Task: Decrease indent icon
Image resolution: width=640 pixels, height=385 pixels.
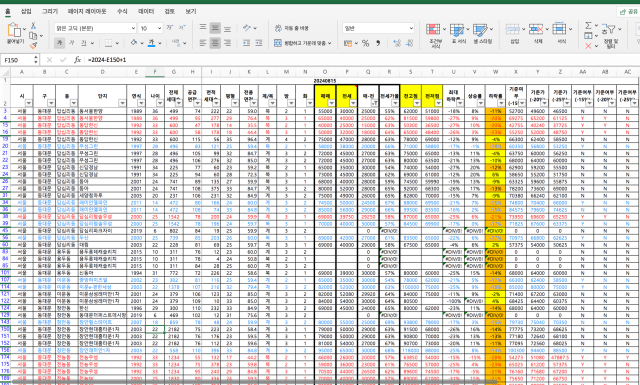Action: click(246, 42)
